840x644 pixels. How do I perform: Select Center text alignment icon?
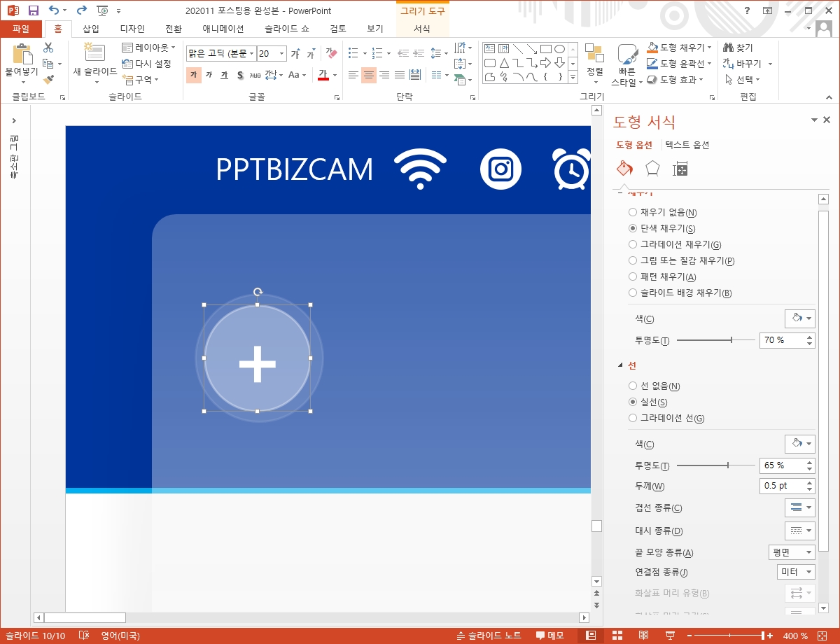click(x=369, y=75)
